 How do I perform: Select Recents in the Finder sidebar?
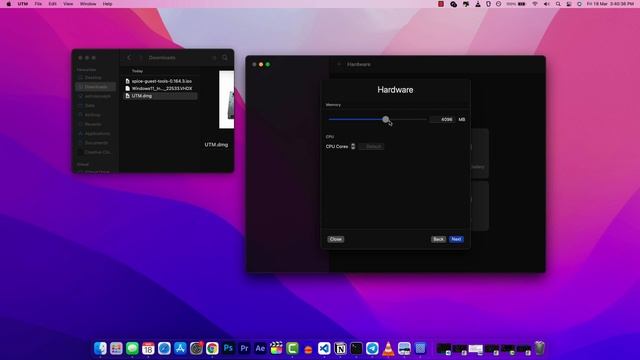coord(93,124)
